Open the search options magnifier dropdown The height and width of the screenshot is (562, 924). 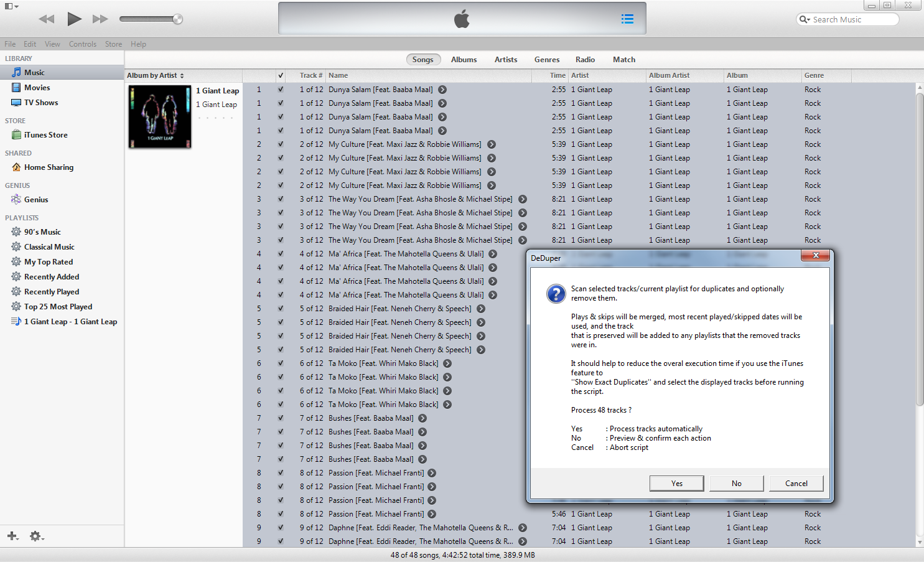click(x=805, y=19)
